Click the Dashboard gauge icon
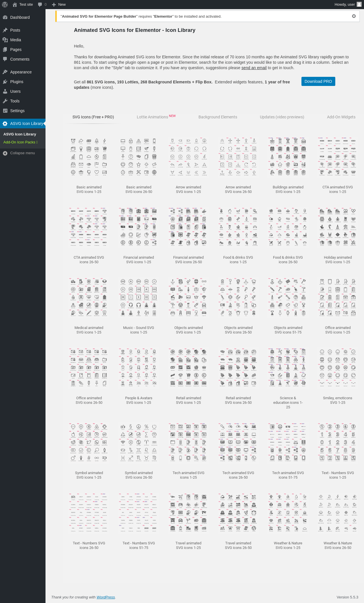Viewport: 364px width, 603px height. [x=5, y=17]
